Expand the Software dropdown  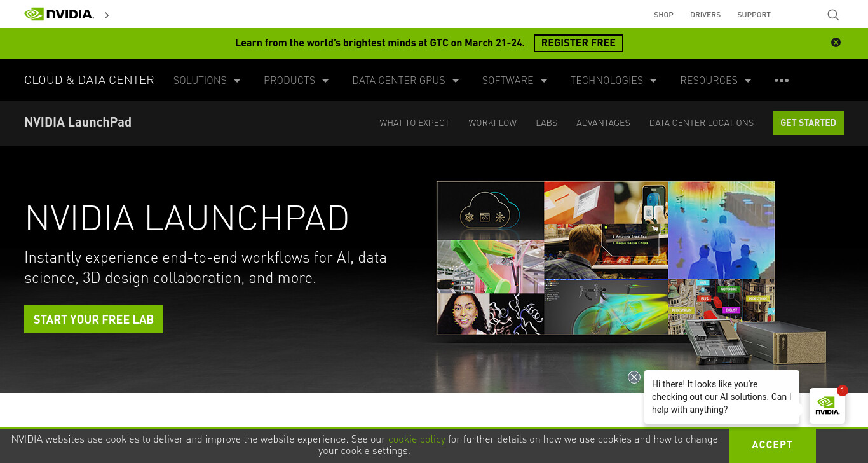[x=515, y=80]
